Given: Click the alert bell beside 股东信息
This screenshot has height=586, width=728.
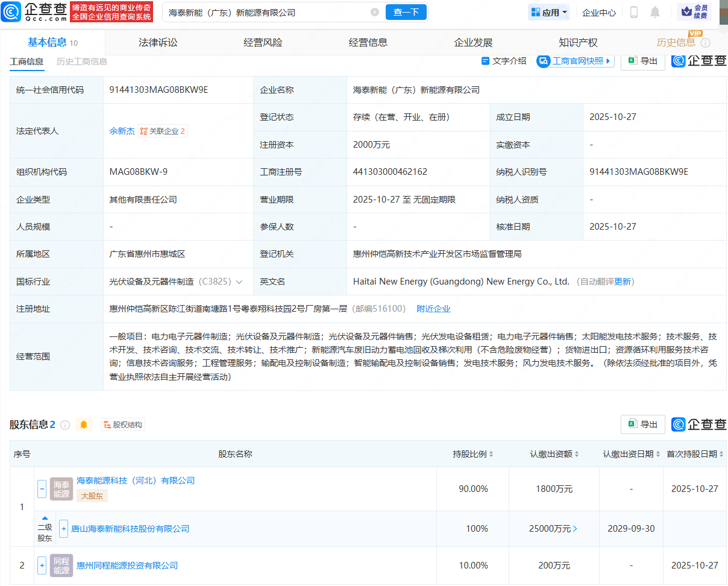Looking at the screenshot, I should (x=83, y=424).
